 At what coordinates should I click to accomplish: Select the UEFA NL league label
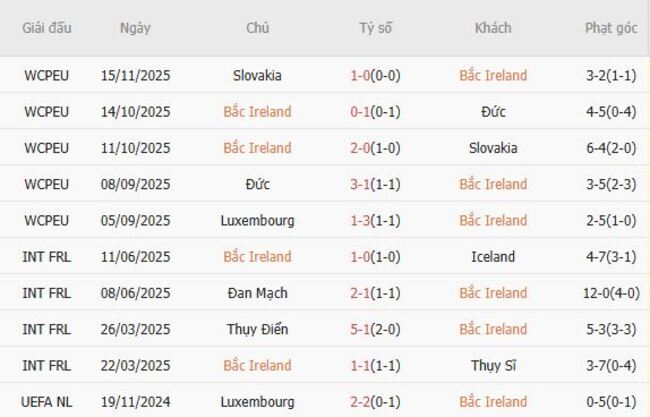(x=46, y=401)
